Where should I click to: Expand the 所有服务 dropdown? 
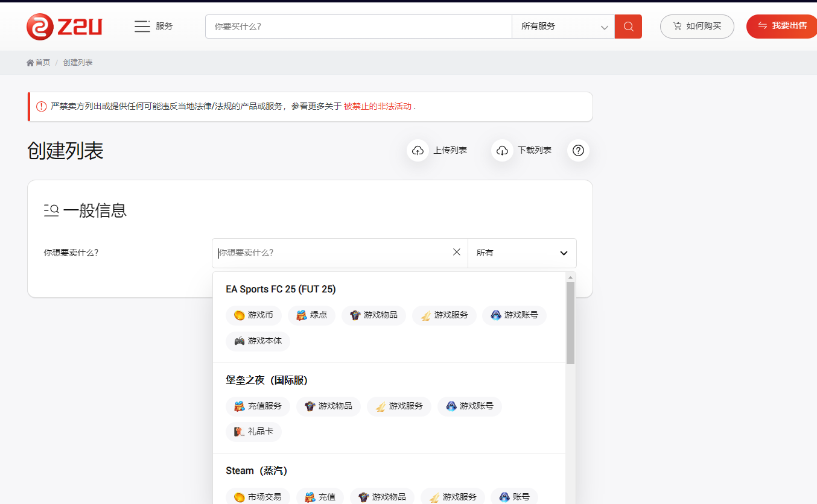(563, 27)
